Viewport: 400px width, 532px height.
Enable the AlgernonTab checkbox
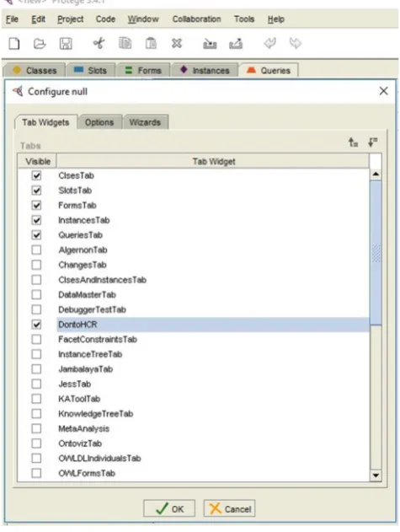click(36, 250)
